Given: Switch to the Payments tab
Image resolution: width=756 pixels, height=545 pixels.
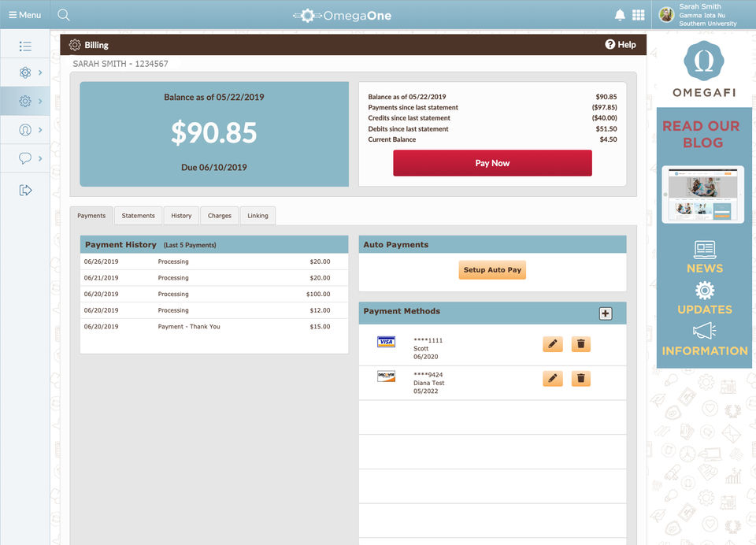Looking at the screenshot, I should click(x=91, y=216).
